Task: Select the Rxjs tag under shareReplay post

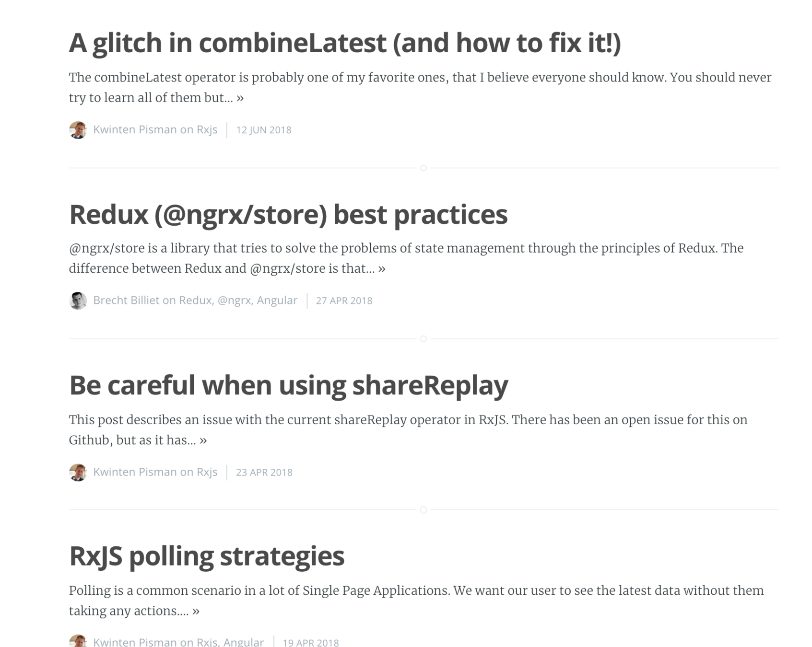Action: [x=207, y=472]
